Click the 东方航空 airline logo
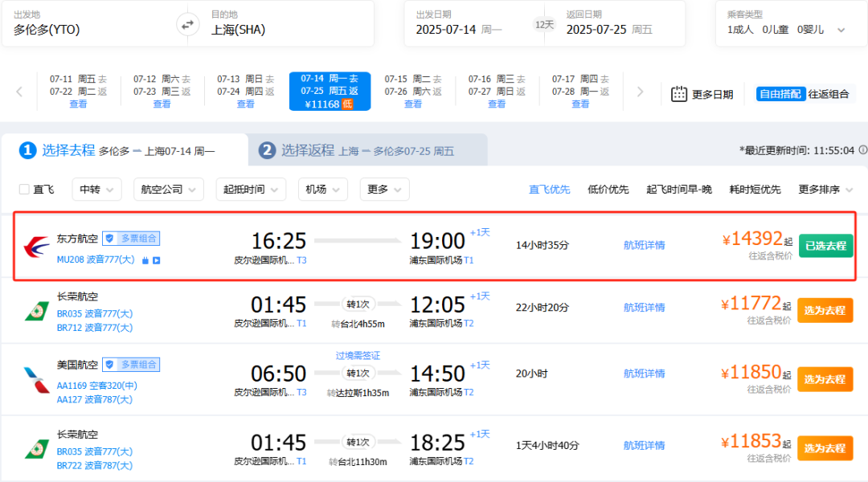Image resolution: width=868 pixels, height=482 pixels. 36,247
